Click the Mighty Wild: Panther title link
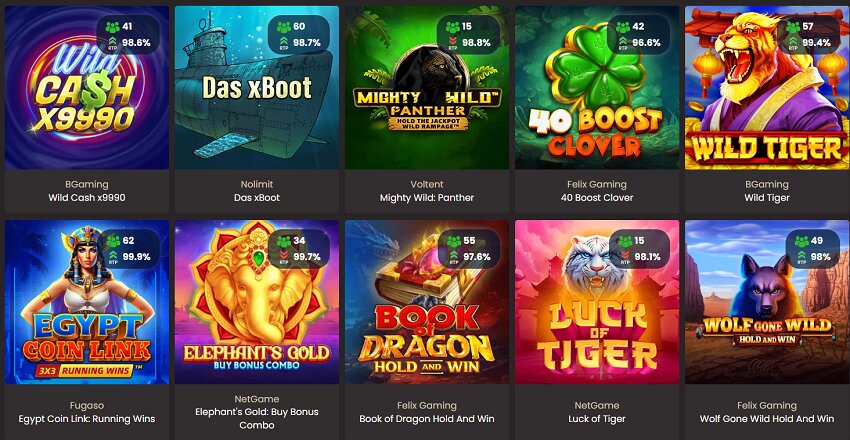Screen dimensions: 850x440 [427, 198]
